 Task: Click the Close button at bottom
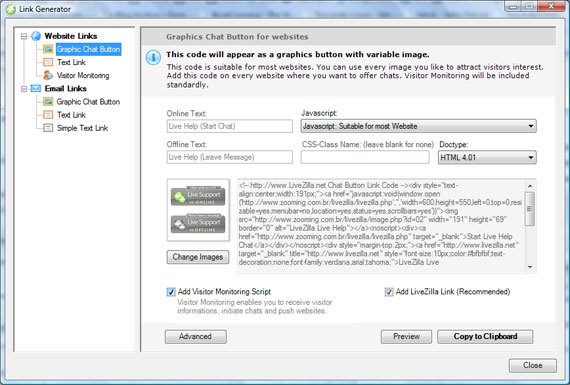[x=533, y=365]
